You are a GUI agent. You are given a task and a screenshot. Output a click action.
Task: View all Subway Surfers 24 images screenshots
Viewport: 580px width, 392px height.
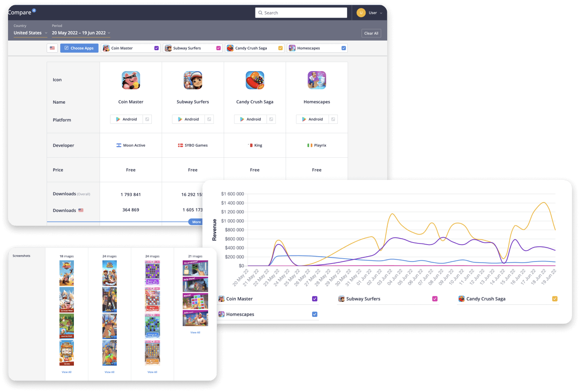pyautogui.click(x=110, y=372)
